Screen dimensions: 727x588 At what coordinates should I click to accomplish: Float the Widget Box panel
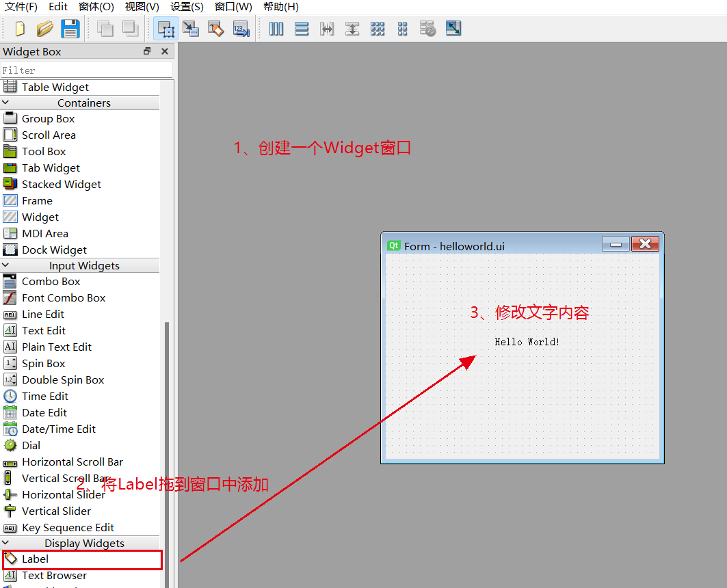[x=147, y=51]
